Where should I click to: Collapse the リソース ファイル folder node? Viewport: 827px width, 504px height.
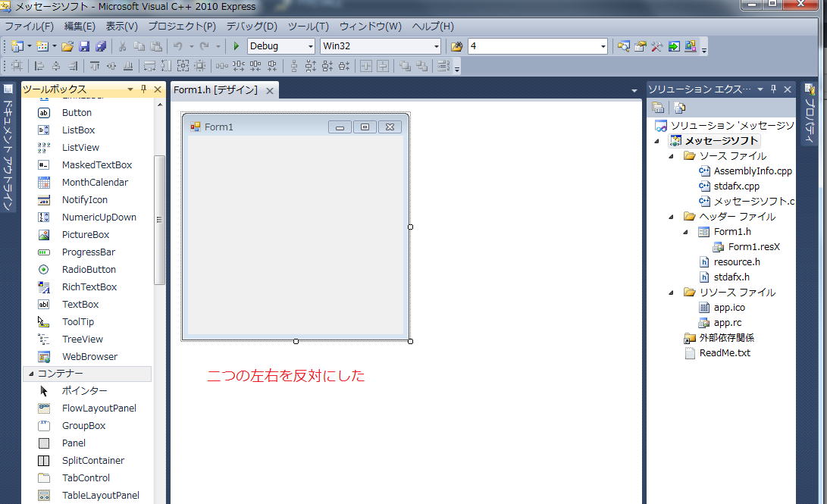coord(671,293)
